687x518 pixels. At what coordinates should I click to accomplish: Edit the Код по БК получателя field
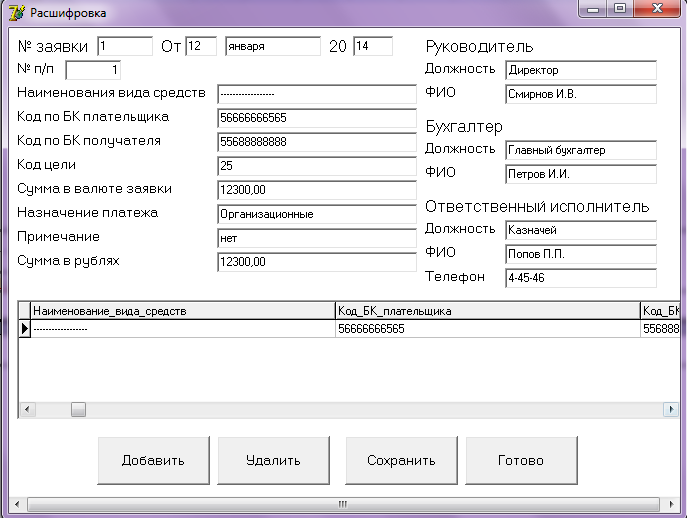tap(317, 142)
